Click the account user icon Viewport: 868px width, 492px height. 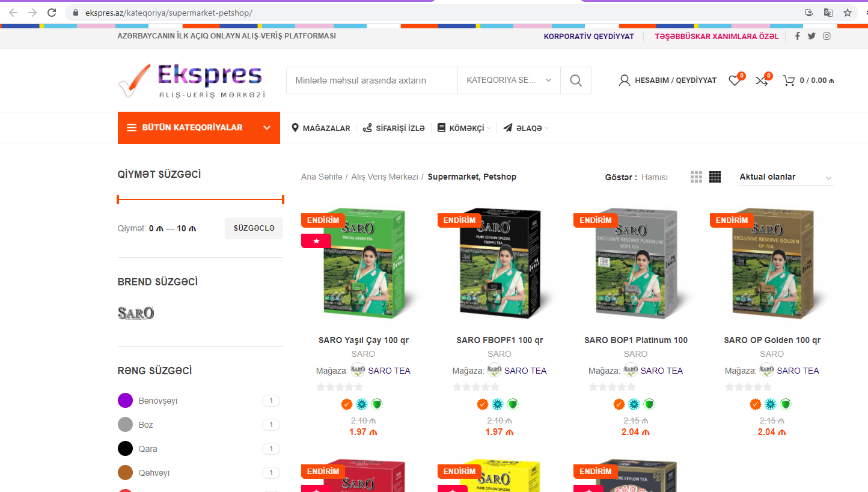point(625,80)
